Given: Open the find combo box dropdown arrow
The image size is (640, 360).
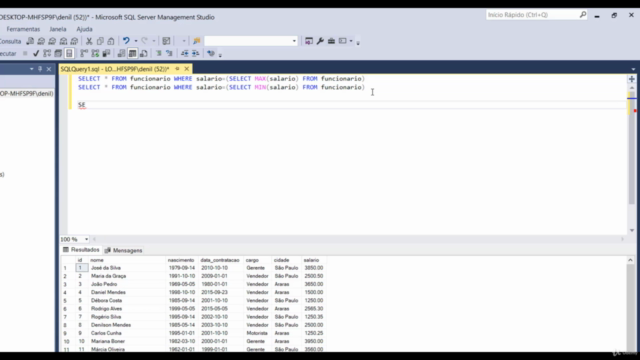Looking at the screenshot, I should (x=294, y=41).
